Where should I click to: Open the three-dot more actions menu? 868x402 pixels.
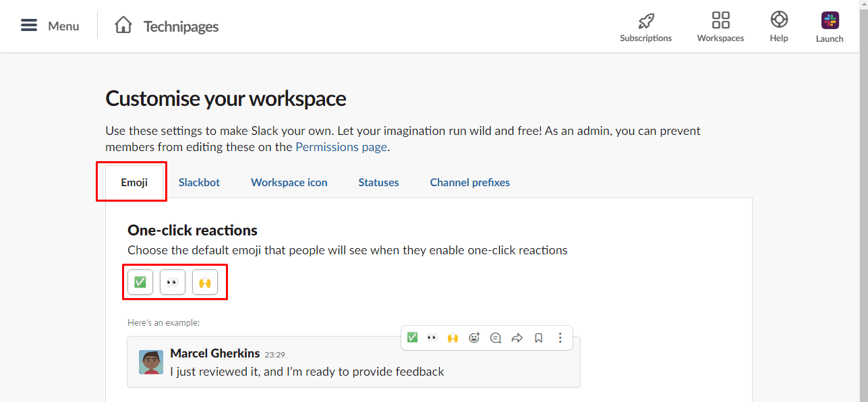(x=560, y=338)
